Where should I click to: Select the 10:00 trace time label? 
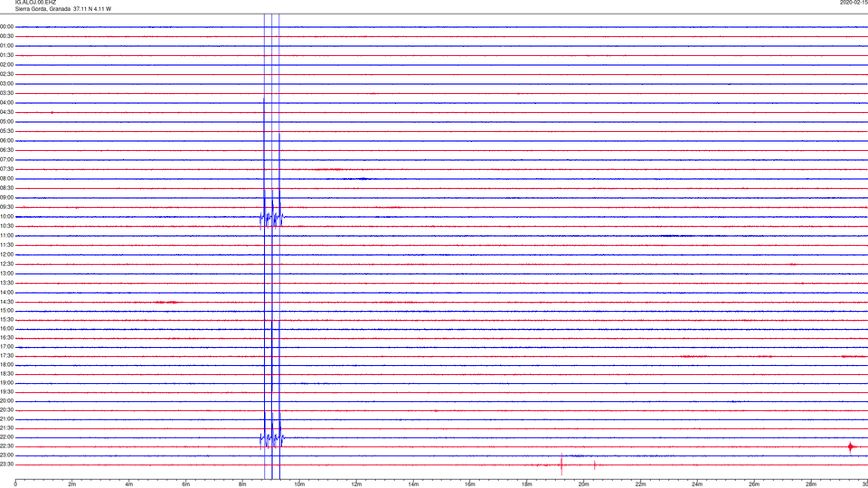[x=6, y=216]
